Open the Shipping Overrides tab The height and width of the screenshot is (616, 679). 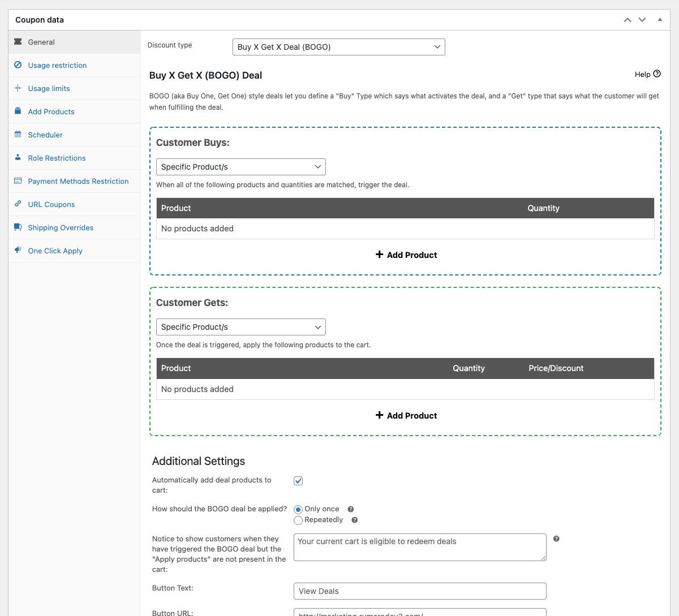[75, 227]
